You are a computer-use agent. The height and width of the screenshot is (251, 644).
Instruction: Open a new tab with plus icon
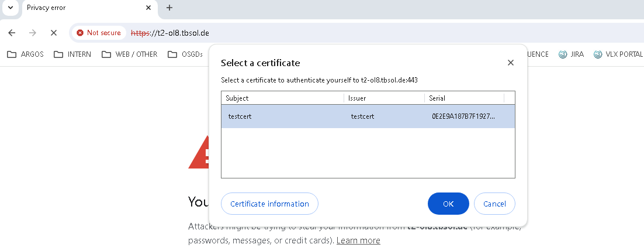pos(169,8)
